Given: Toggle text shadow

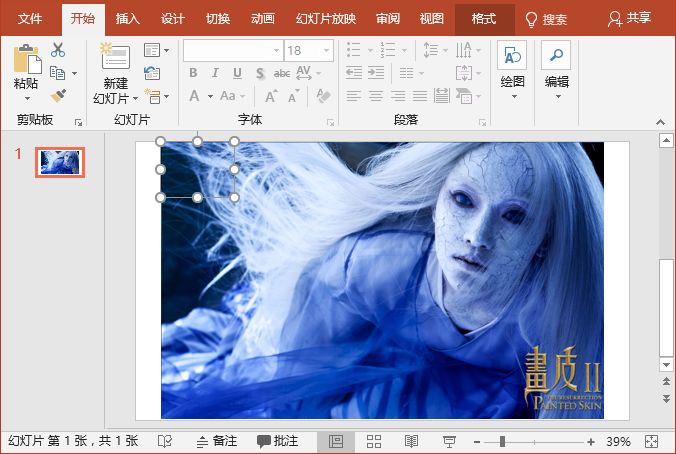Looking at the screenshot, I should (x=260, y=73).
